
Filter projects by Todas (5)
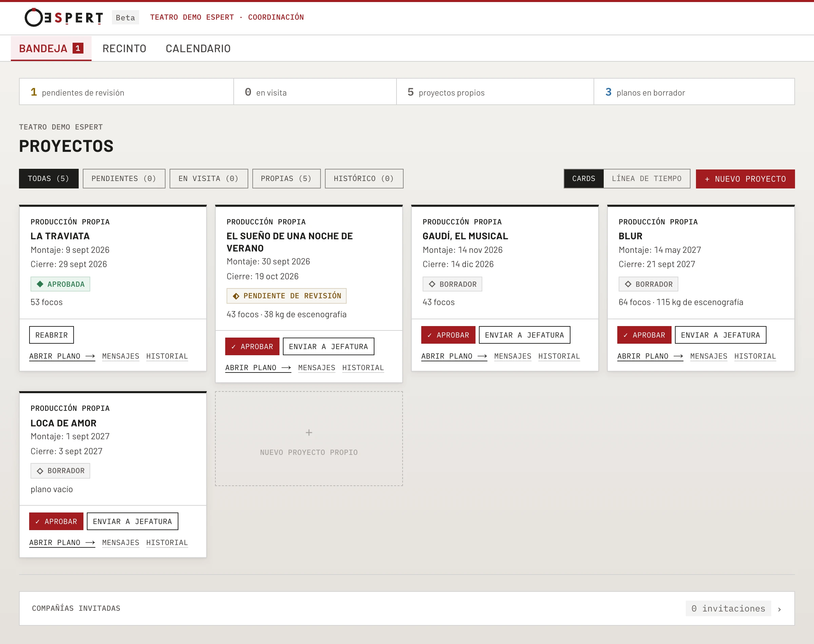point(49,178)
